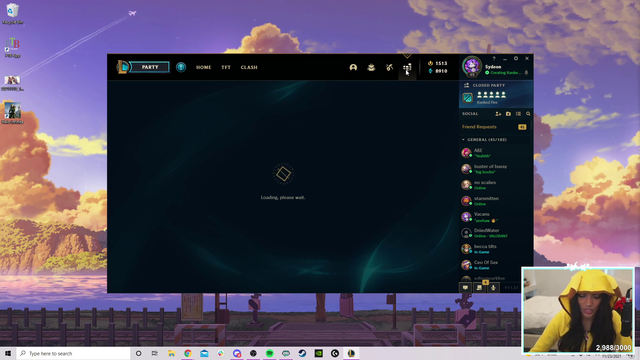
Task: Select friend no scalies
Action: (x=495, y=184)
